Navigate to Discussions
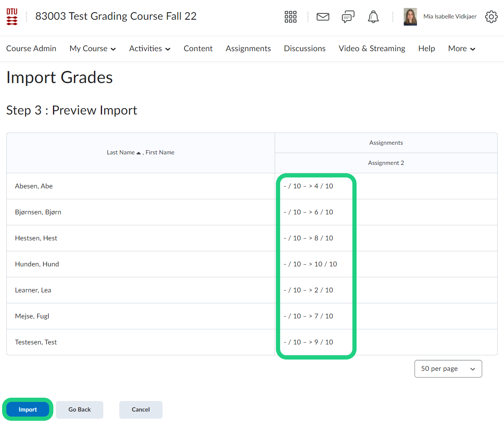504x430 pixels. (x=304, y=49)
